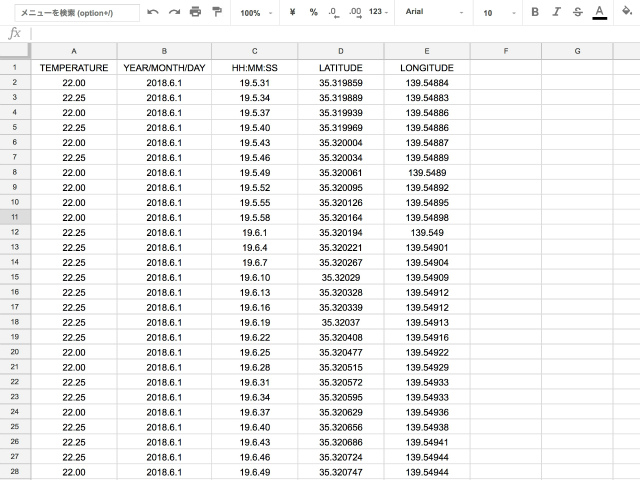
Task: Click the TEMPERATURE header cell
Action: click(x=74, y=67)
